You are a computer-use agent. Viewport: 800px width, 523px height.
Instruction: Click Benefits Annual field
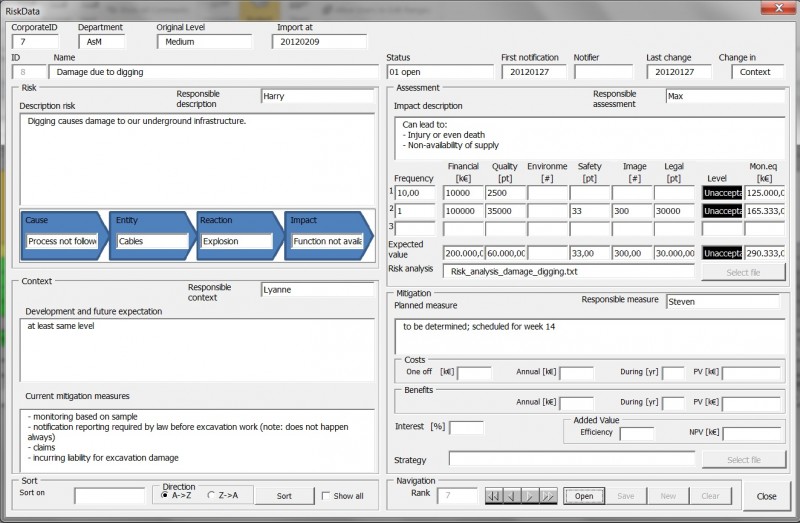tap(577, 404)
